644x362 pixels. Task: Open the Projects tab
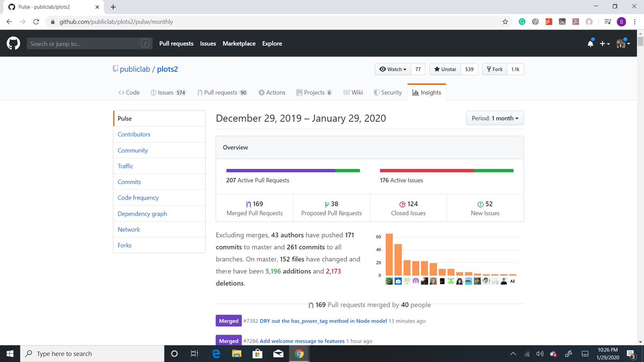point(314,92)
